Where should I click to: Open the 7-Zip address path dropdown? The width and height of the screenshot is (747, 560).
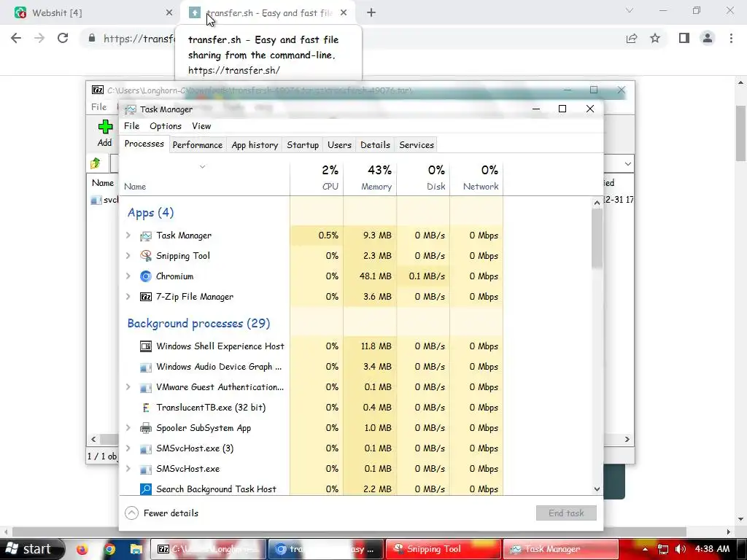tap(628, 164)
